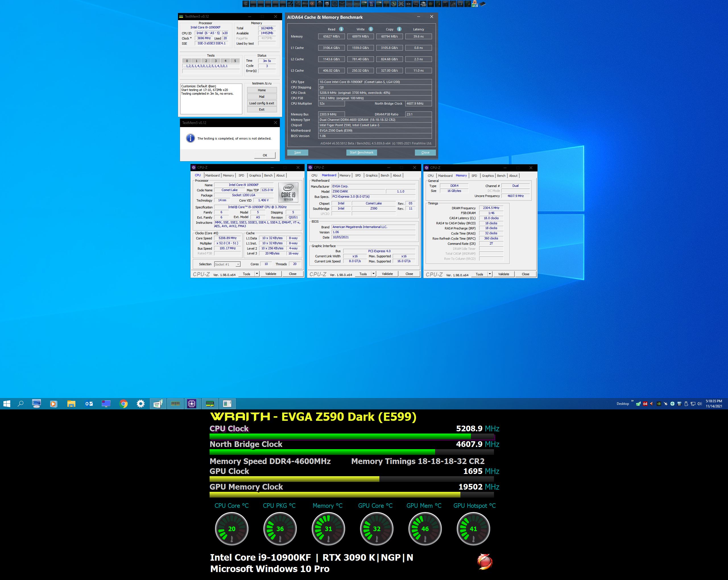The height and width of the screenshot is (580, 728).
Task: Expand the Tools arrow in CPU-Z Memory window
Action: click(490, 274)
